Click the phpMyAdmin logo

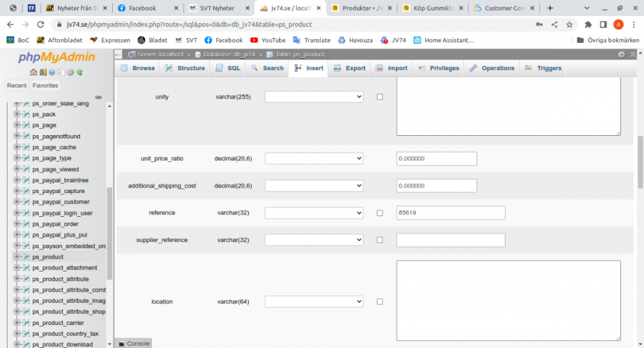point(57,57)
